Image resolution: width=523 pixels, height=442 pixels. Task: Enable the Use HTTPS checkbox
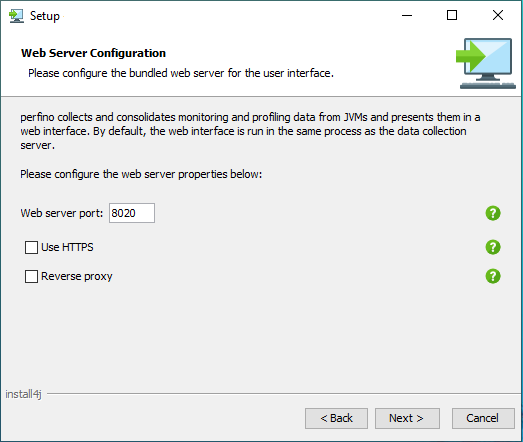31,248
